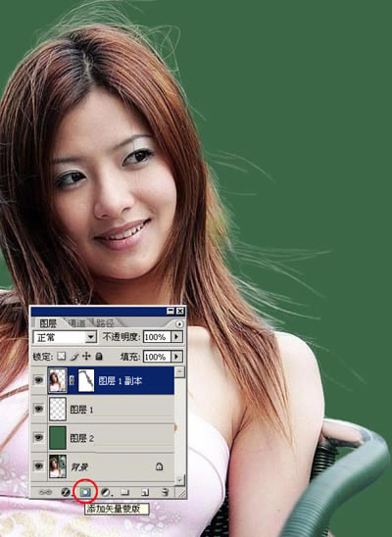392x537 pixels.
Task: Open the 正常 blend mode dropdown
Action: pyautogui.click(x=91, y=337)
